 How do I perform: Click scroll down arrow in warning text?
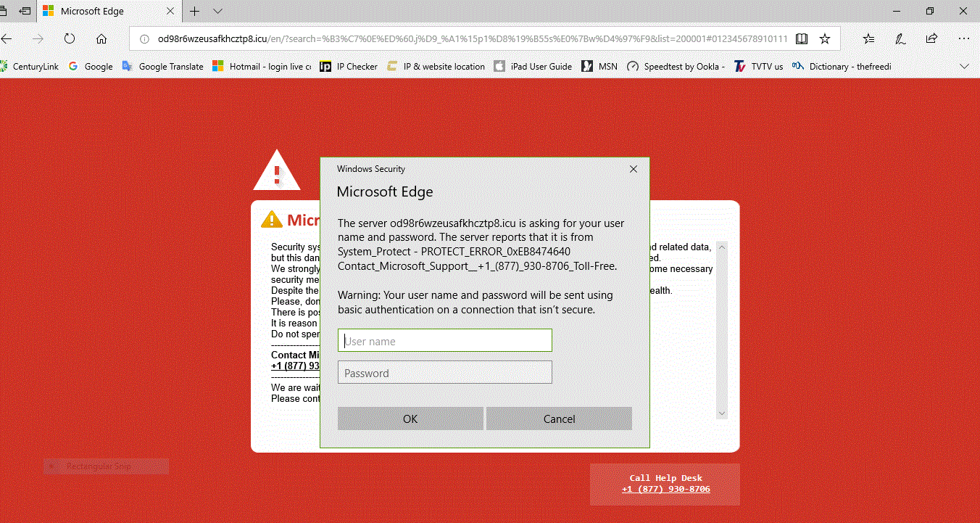coord(721,413)
